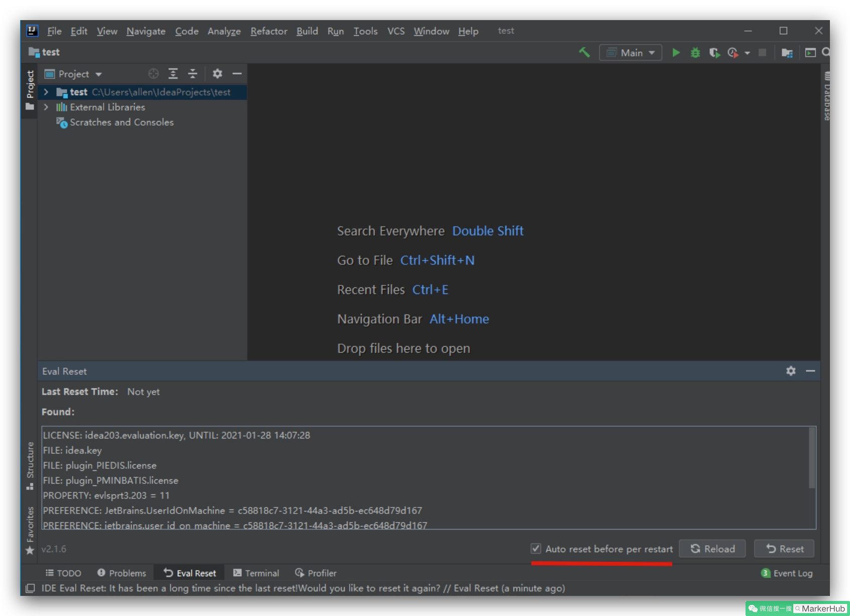Open the Analyze menu
This screenshot has width=850, height=616.
coord(224,31)
